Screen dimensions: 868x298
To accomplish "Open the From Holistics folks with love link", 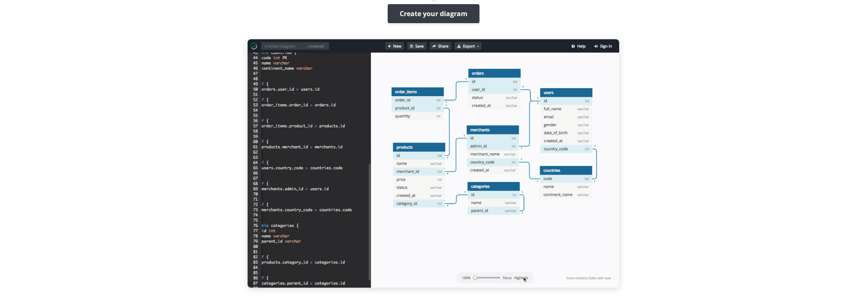I will pos(588,278).
